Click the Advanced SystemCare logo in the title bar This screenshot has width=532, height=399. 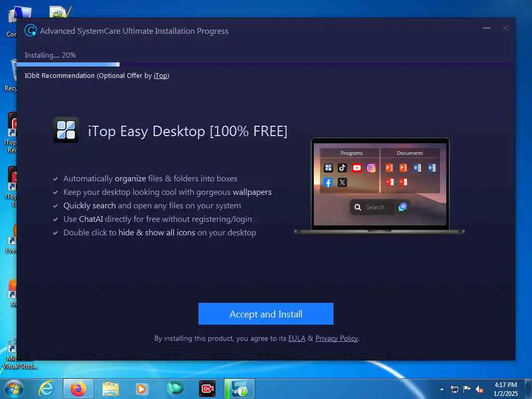(31, 31)
